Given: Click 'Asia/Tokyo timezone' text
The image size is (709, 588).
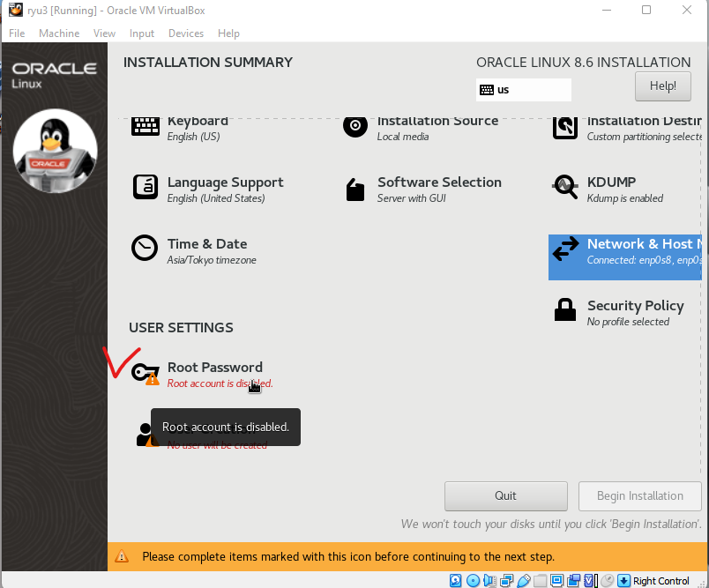Looking at the screenshot, I should coord(212,260).
